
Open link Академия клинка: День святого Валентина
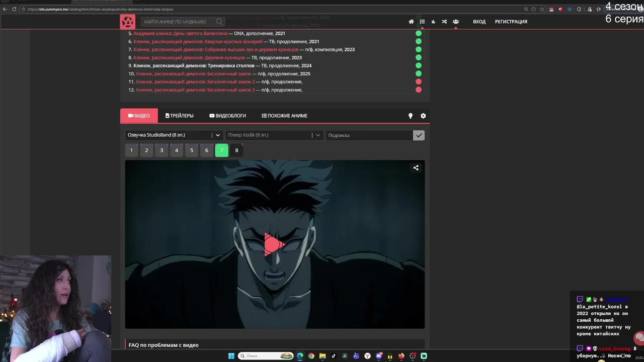pos(180,33)
